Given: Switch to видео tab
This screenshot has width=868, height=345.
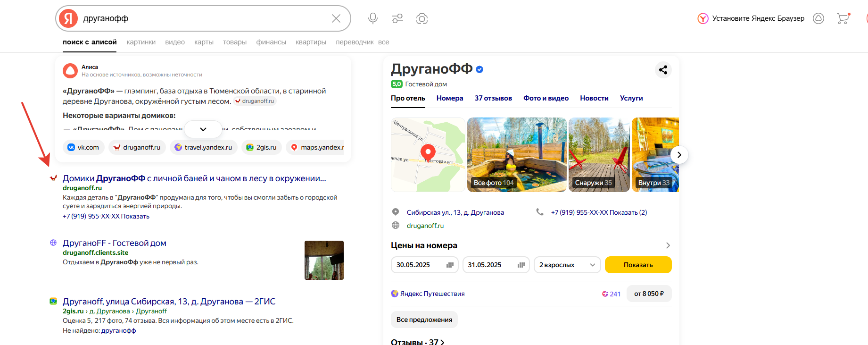Looking at the screenshot, I should [175, 42].
